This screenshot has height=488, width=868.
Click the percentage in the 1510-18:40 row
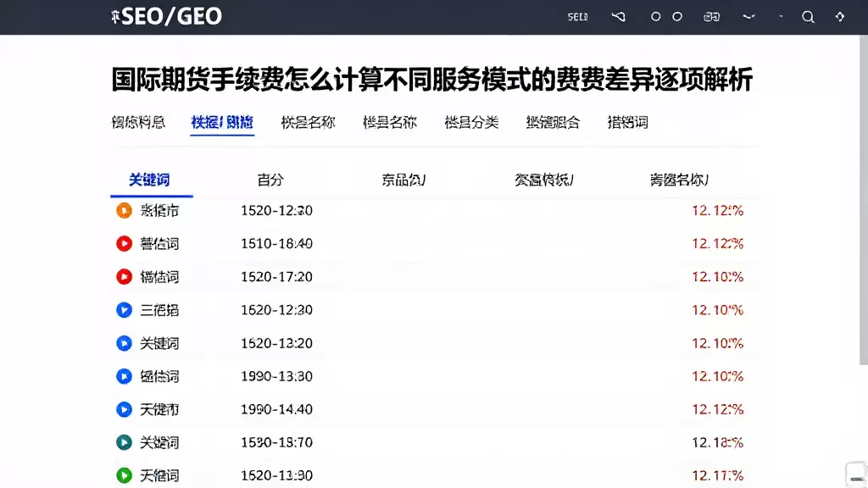coord(717,244)
